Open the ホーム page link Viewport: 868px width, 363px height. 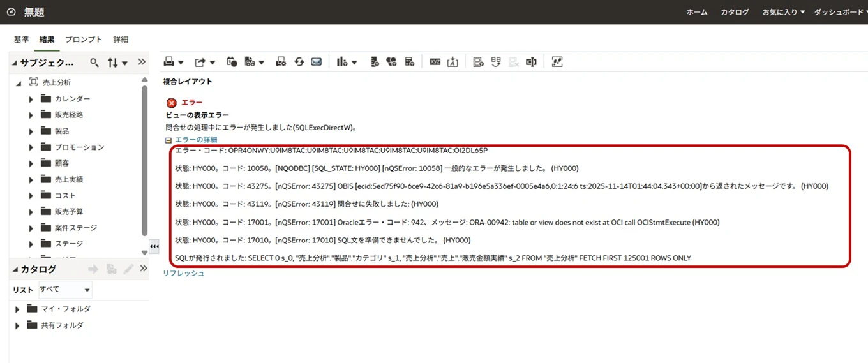pyautogui.click(x=697, y=12)
